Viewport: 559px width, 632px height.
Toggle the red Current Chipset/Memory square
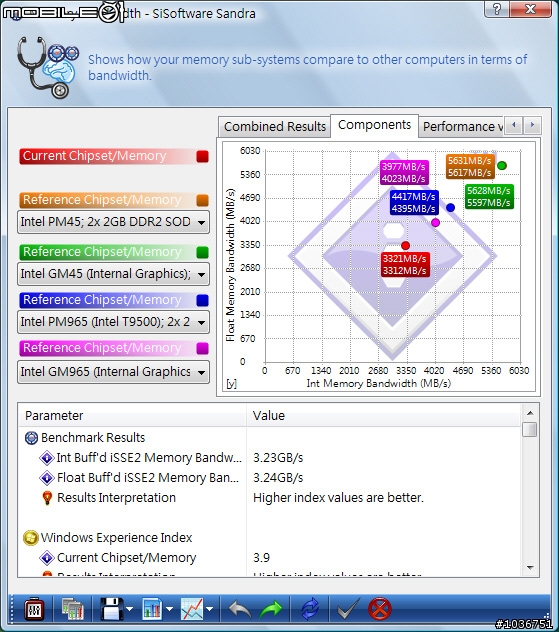pos(202,156)
